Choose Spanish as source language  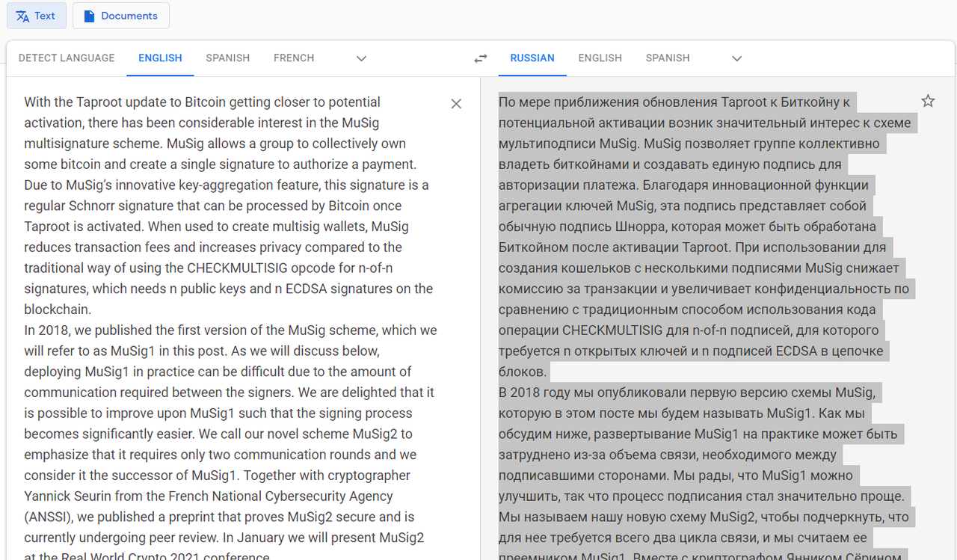(228, 58)
